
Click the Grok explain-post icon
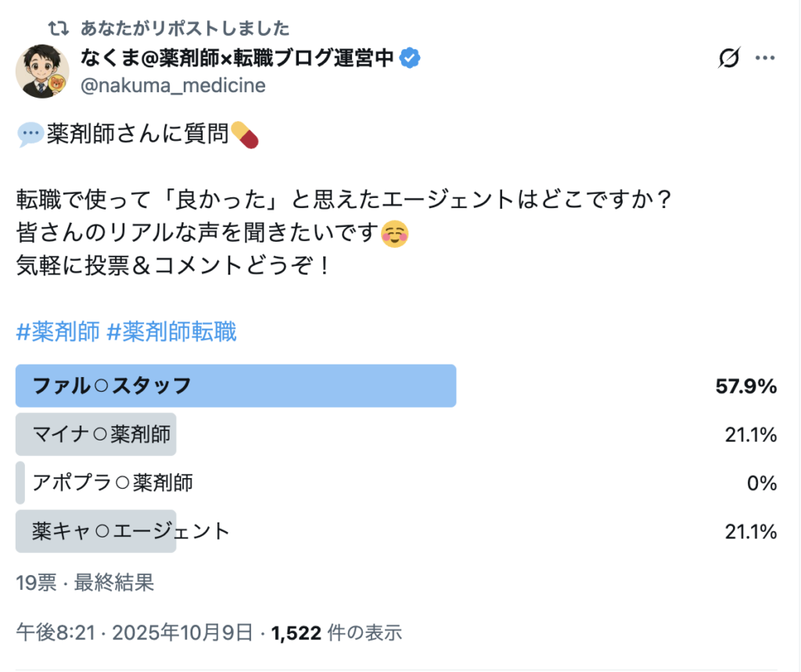728,58
